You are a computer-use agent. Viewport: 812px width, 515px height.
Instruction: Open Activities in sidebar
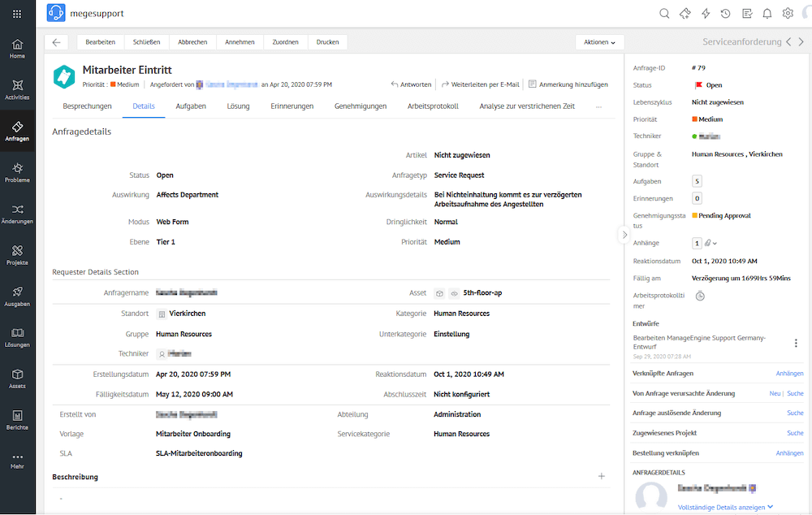tap(17, 89)
